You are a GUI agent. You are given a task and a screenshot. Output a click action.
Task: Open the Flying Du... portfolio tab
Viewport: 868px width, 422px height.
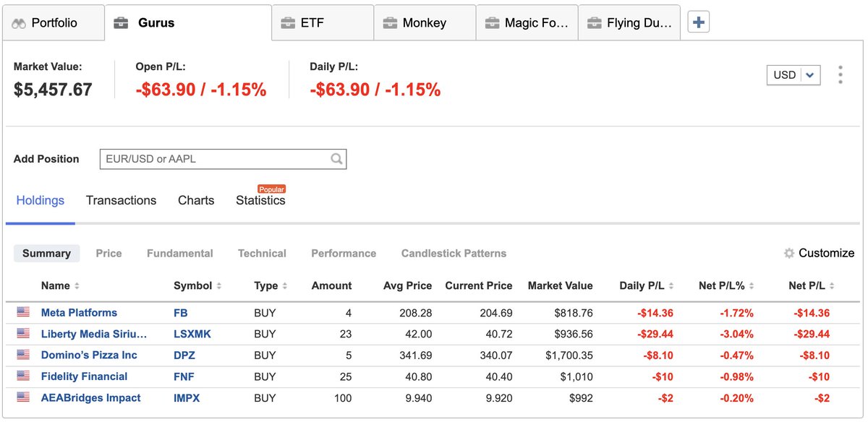tap(629, 23)
